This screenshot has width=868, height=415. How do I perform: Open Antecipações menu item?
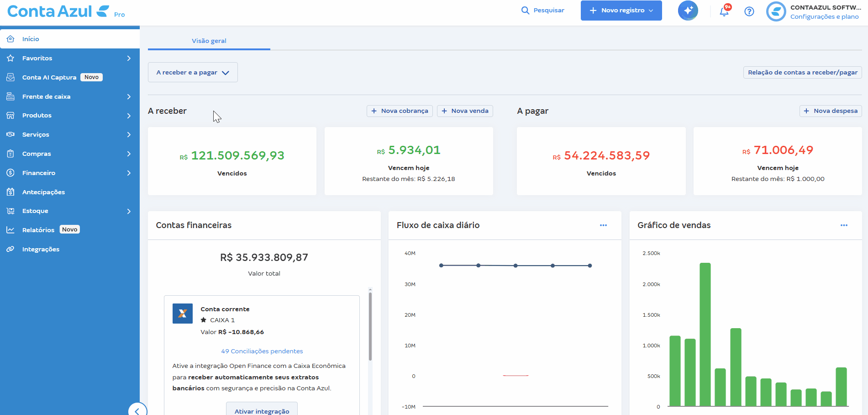[x=70, y=192]
